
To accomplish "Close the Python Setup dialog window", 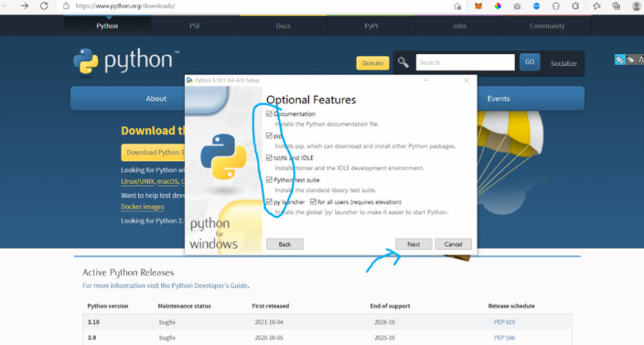I will pyautogui.click(x=466, y=80).
